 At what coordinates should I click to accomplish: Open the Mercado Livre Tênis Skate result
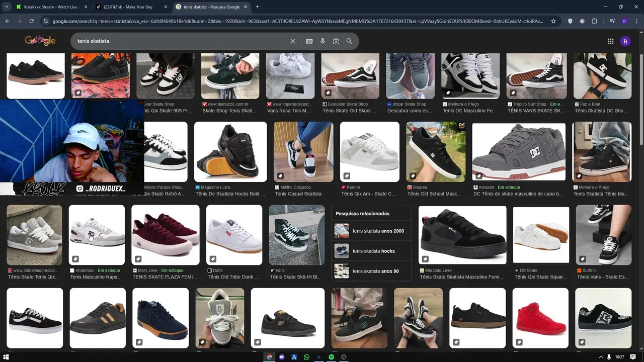tap(462, 277)
